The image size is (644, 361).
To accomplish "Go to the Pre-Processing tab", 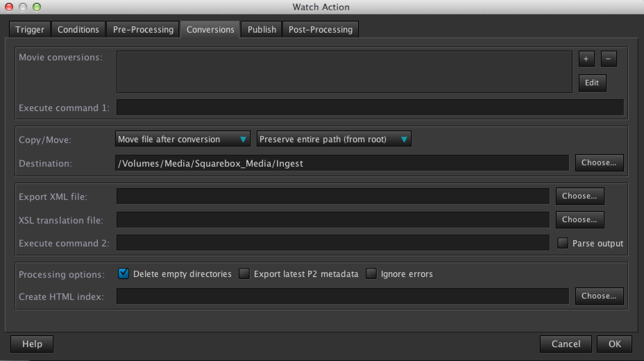I will tap(143, 30).
